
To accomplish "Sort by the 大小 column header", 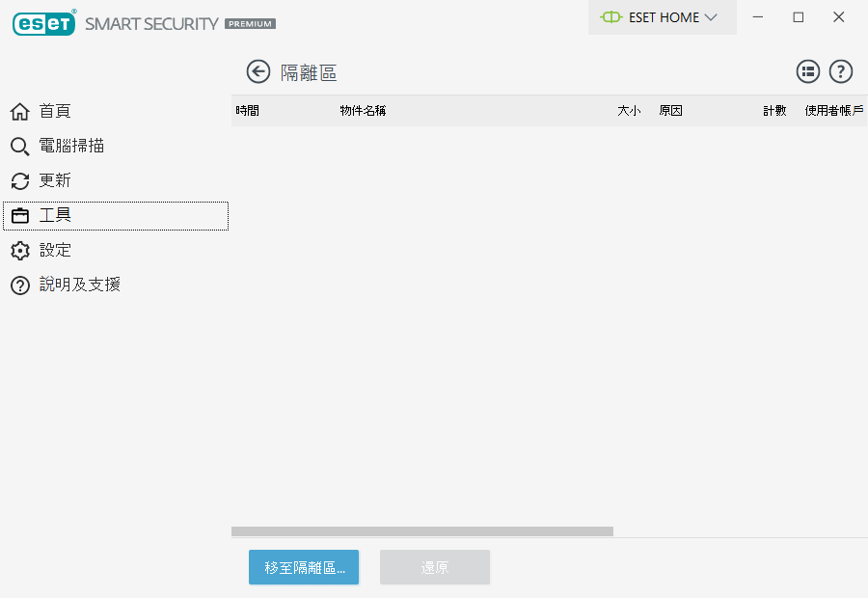I will coord(629,111).
